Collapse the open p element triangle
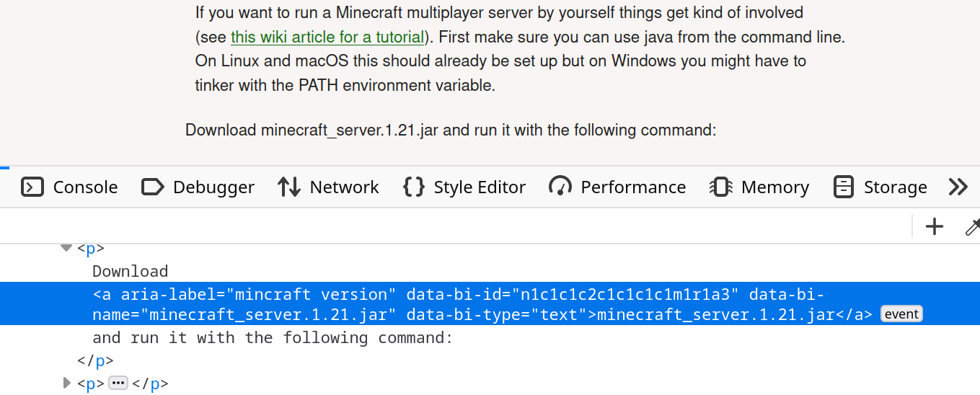This screenshot has height=395, width=980. (66, 248)
